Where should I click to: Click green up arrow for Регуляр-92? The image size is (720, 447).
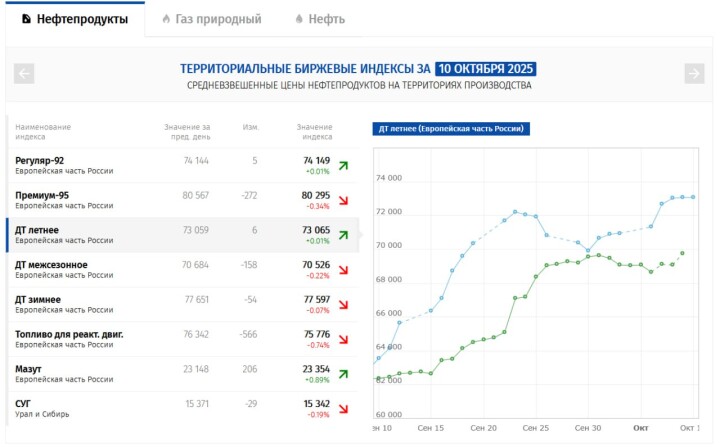344,165
